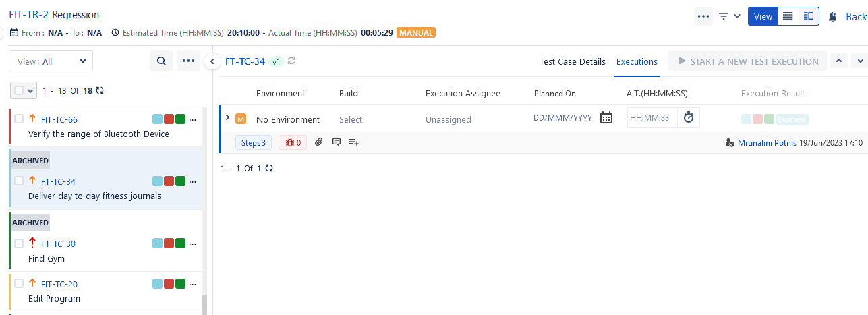Expand the No Environment execution row
This screenshot has height=315, width=868.
(x=227, y=118)
